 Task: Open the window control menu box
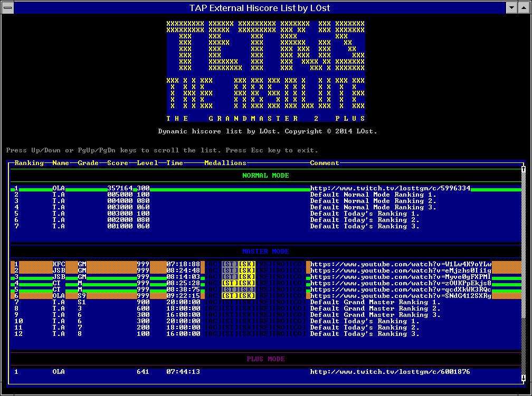(8, 7)
